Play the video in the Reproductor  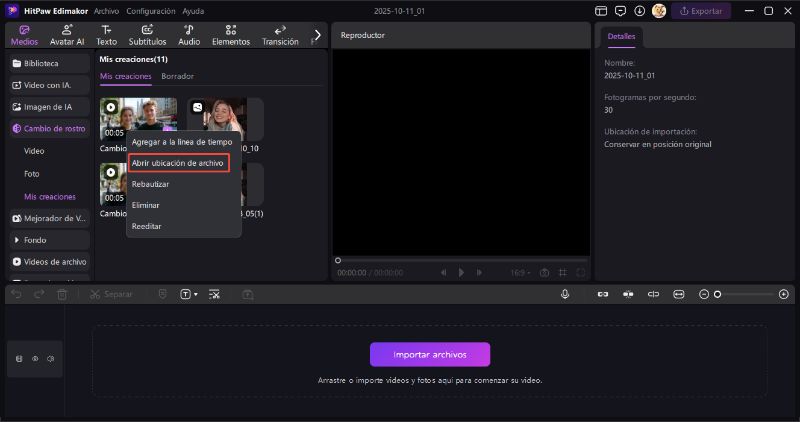(x=461, y=272)
